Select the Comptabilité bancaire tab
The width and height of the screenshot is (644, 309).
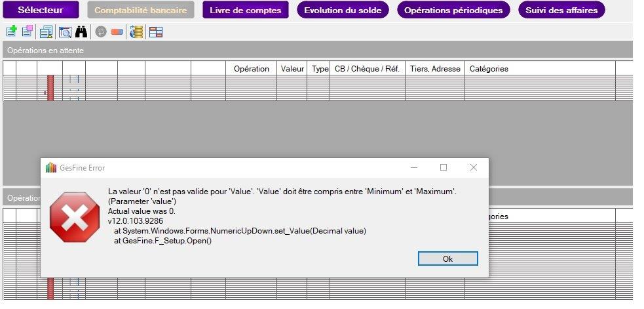point(141,10)
